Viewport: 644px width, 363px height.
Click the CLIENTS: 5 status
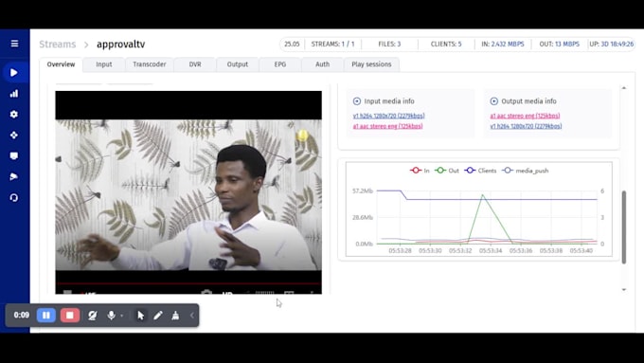click(x=446, y=44)
